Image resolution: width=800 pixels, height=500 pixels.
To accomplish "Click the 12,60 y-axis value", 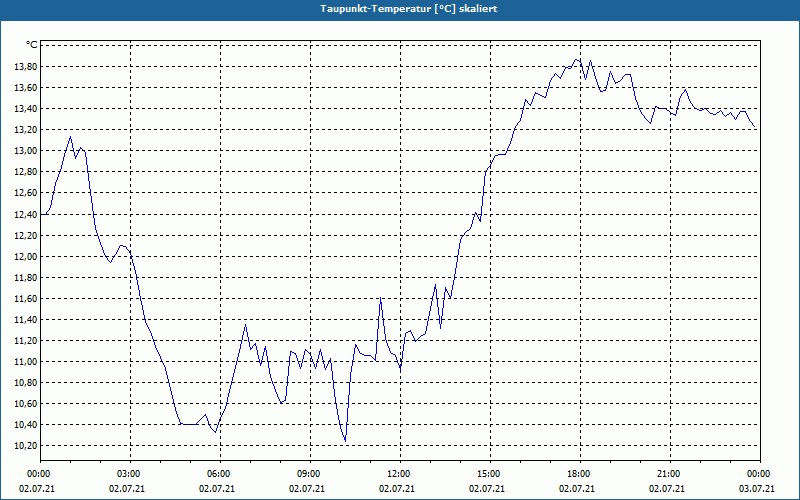I will pyautogui.click(x=25, y=192).
